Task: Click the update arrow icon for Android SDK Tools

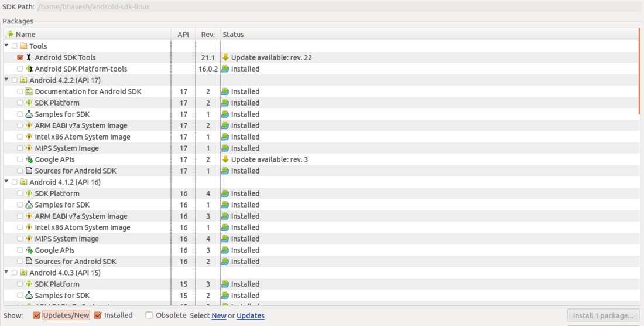Action: 225,57
